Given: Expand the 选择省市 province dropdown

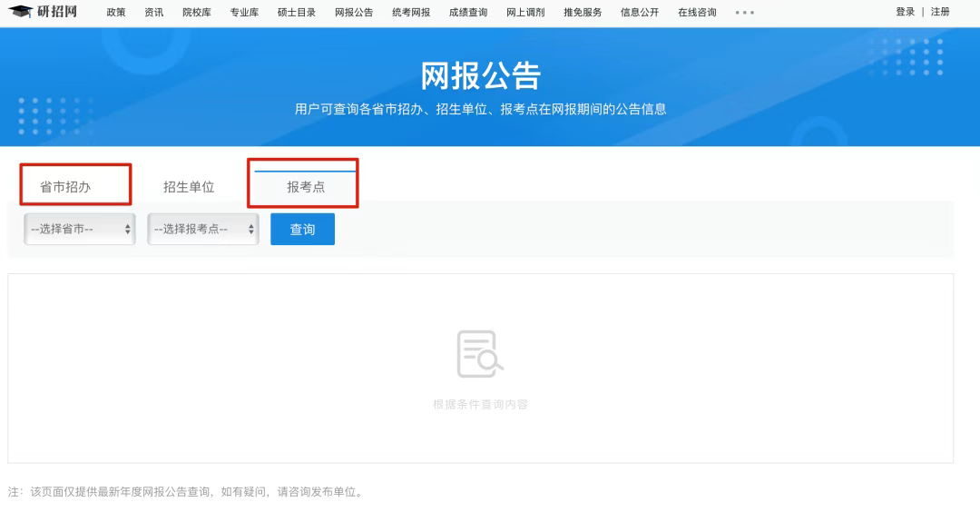Looking at the screenshot, I should (x=80, y=230).
